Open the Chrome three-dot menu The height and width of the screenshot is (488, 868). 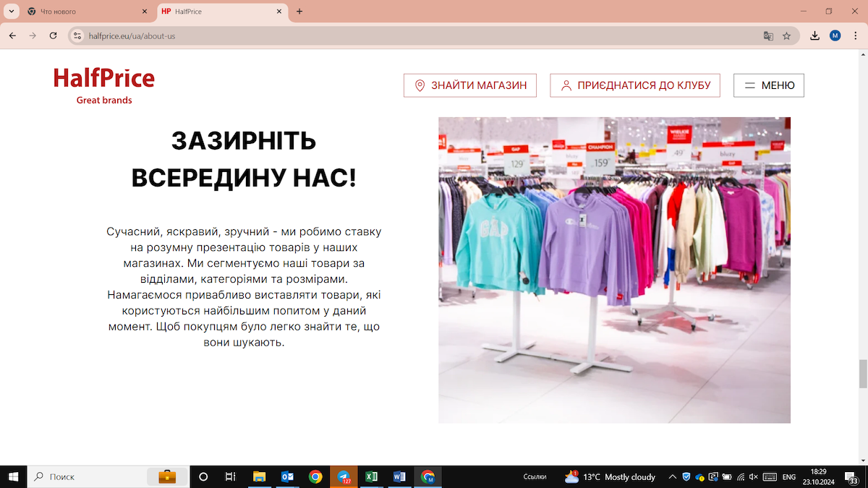[854, 35]
